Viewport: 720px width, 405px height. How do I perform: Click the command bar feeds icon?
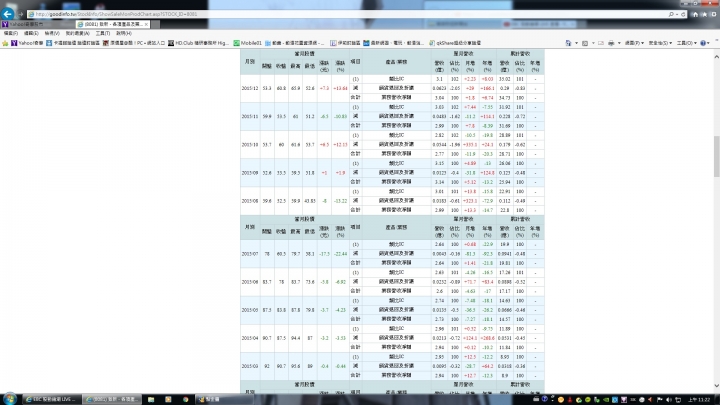[585, 43]
